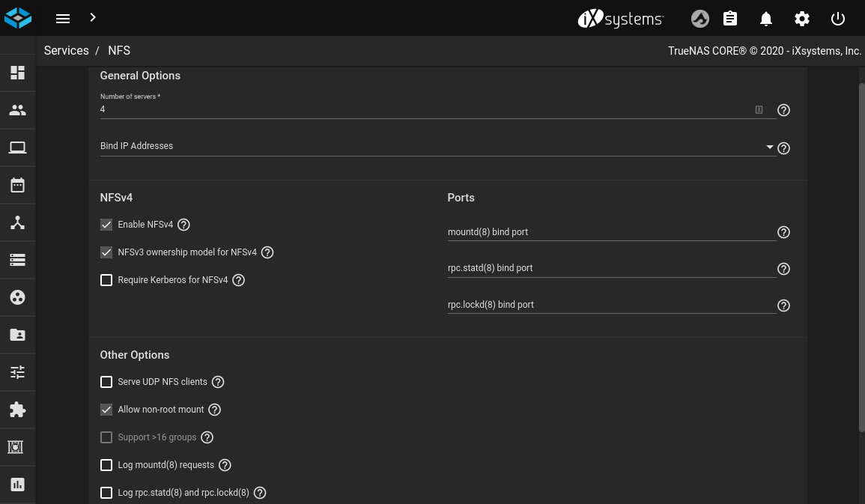Open the task manager clipboard icon
This screenshot has width=865, height=504.
pyautogui.click(x=730, y=19)
